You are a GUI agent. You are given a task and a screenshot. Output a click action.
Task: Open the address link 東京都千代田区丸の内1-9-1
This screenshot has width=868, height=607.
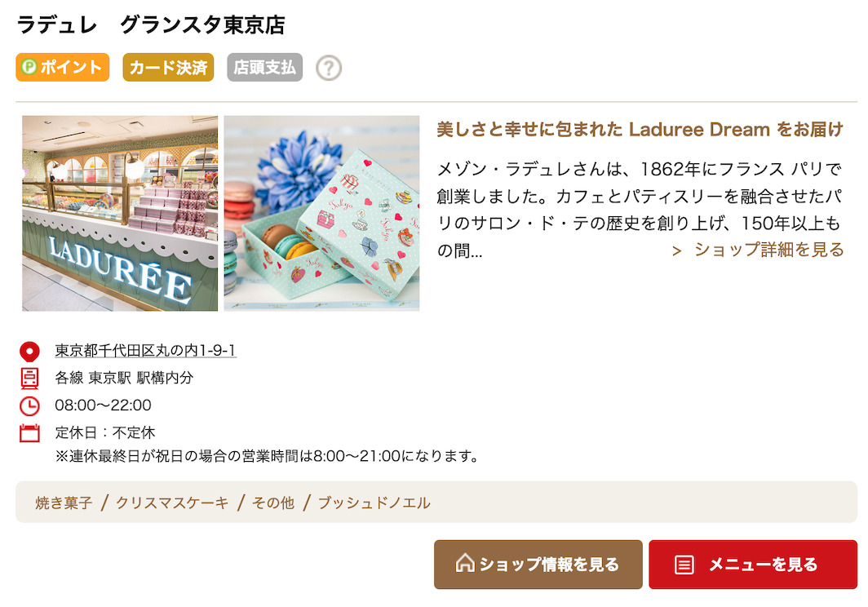[x=145, y=351]
